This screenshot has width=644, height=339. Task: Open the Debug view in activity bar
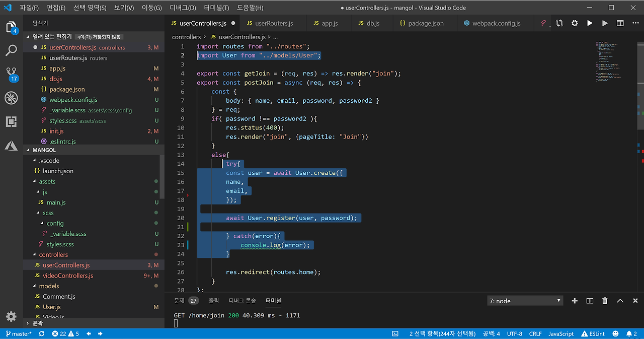[x=11, y=98]
